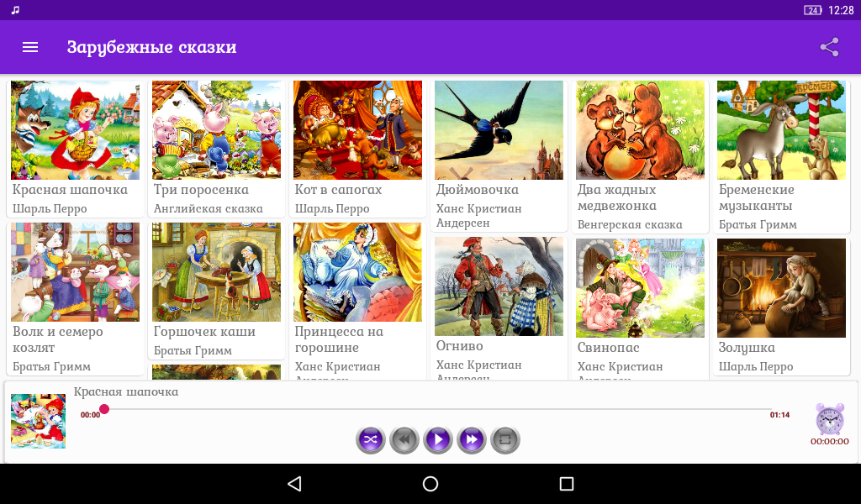The height and width of the screenshot is (504, 861).
Task: Select the title Горшочек каши
Action: (x=204, y=332)
